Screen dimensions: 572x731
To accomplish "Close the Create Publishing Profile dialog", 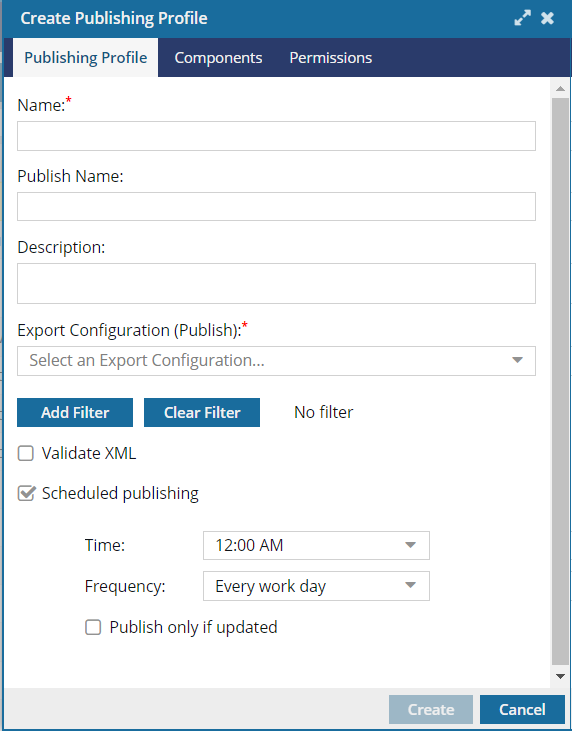I will [547, 18].
